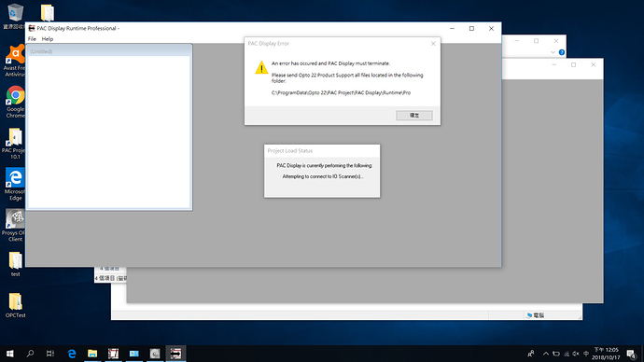Click the blue help icon in background Explorer window
The image size is (644, 362).
pos(562,52)
